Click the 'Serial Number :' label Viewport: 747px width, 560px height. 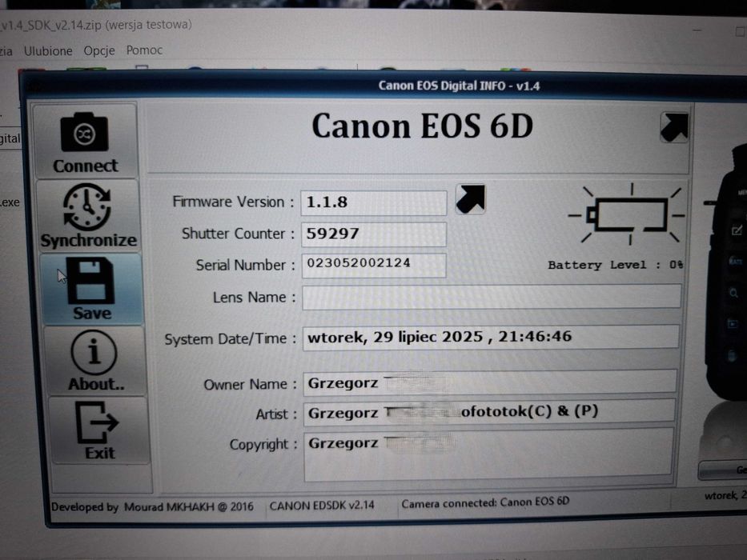click(245, 266)
